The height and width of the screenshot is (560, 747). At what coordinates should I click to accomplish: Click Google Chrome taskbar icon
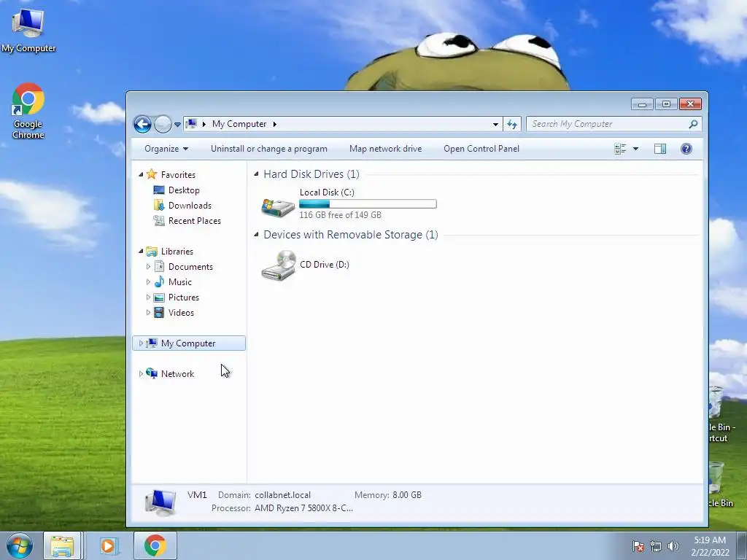click(155, 545)
